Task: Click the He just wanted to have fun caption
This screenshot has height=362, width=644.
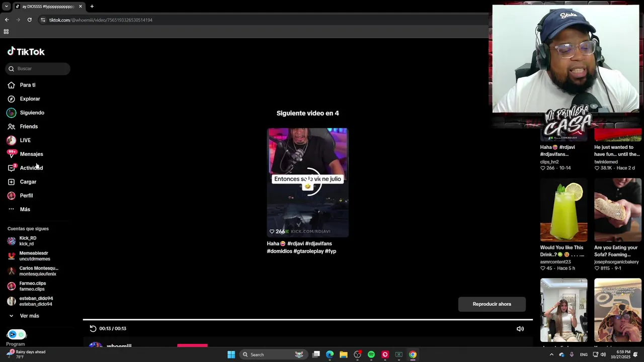Action: 617,151
